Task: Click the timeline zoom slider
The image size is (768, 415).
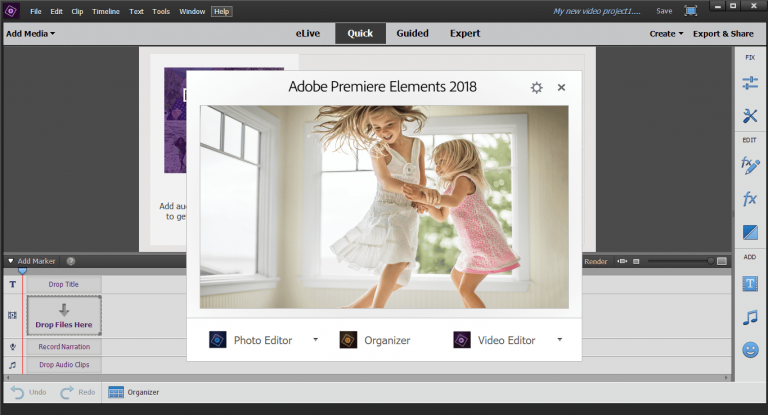Action: [681, 261]
